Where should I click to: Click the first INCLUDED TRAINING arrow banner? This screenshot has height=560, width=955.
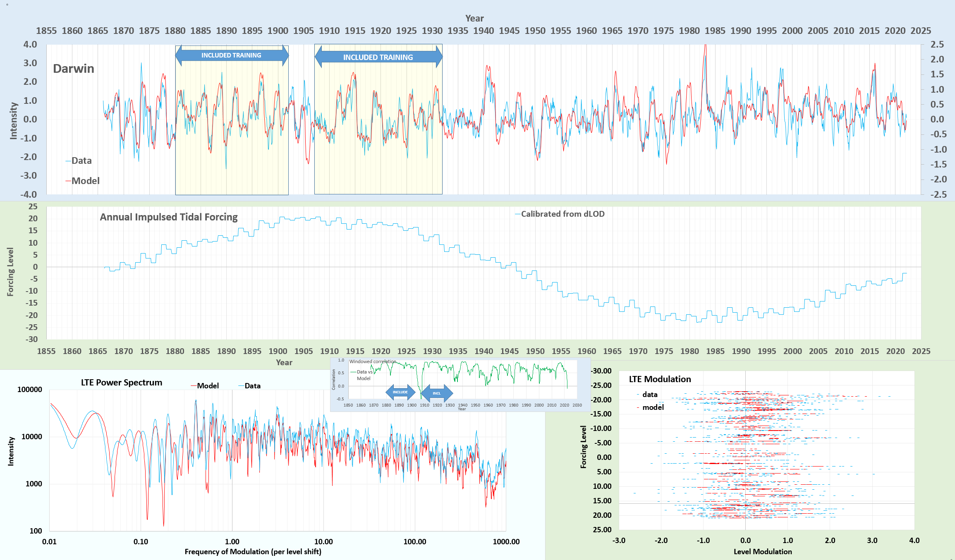pos(231,55)
